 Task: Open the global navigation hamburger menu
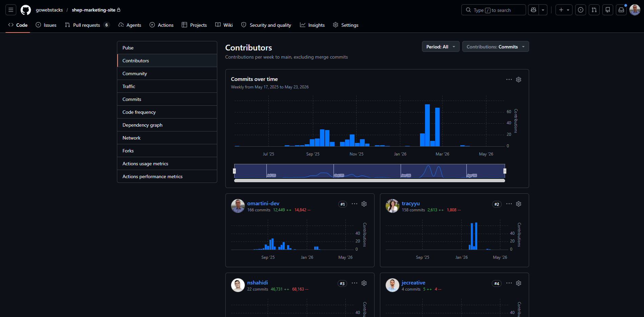tap(11, 10)
